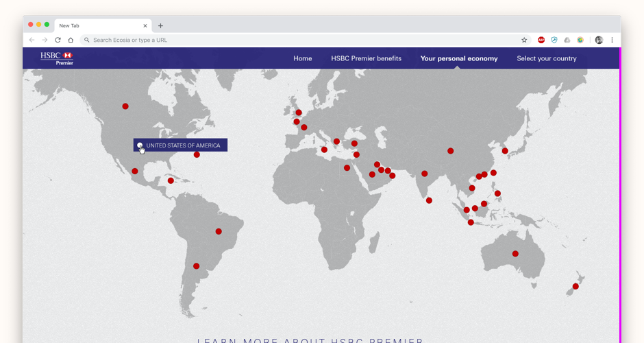644x343 pixels.
Task: Select the Brazil map marker
Action: coord(219,231)
